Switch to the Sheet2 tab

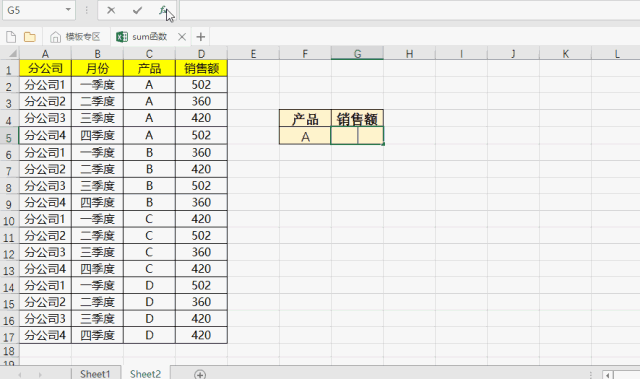145,374
